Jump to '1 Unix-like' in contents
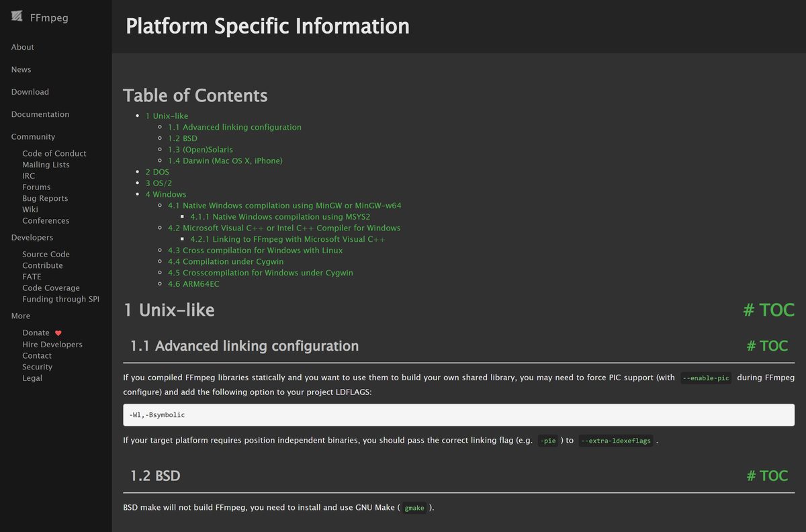This screenshot has width=806, height=532. click(x=167, y=116)
